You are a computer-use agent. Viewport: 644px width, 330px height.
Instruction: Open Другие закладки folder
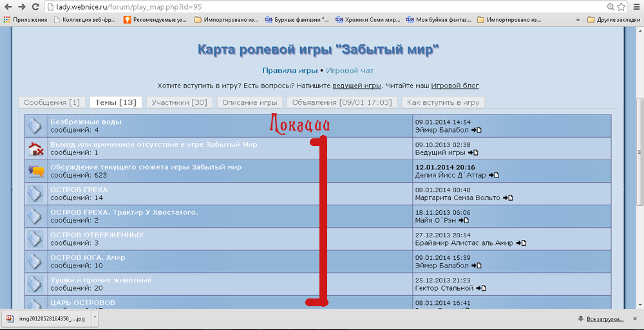614,19
